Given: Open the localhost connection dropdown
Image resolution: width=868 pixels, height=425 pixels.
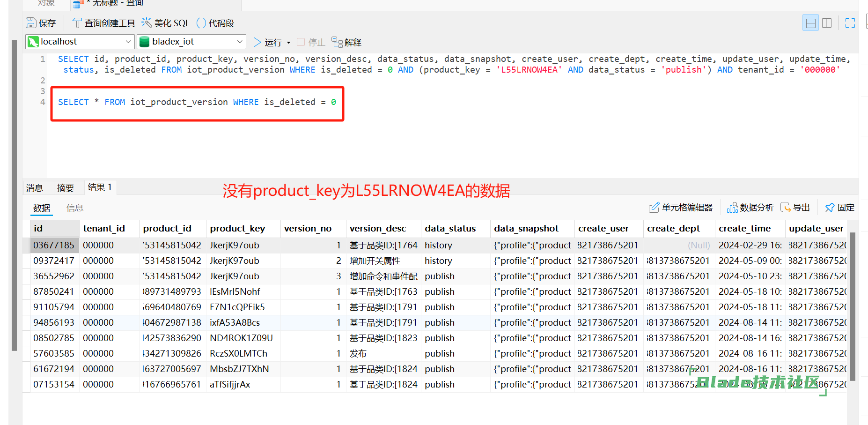Looking at the screenshot, I should [x=80, y=42].
